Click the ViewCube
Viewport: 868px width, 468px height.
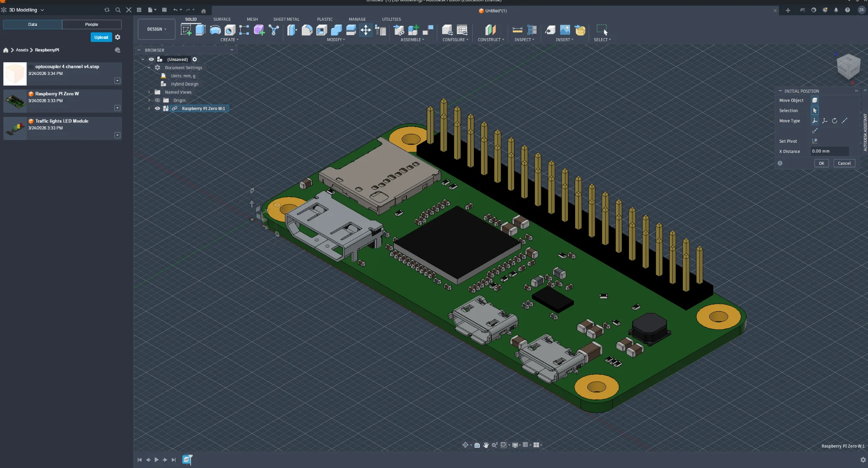click(x=848, y=67)
